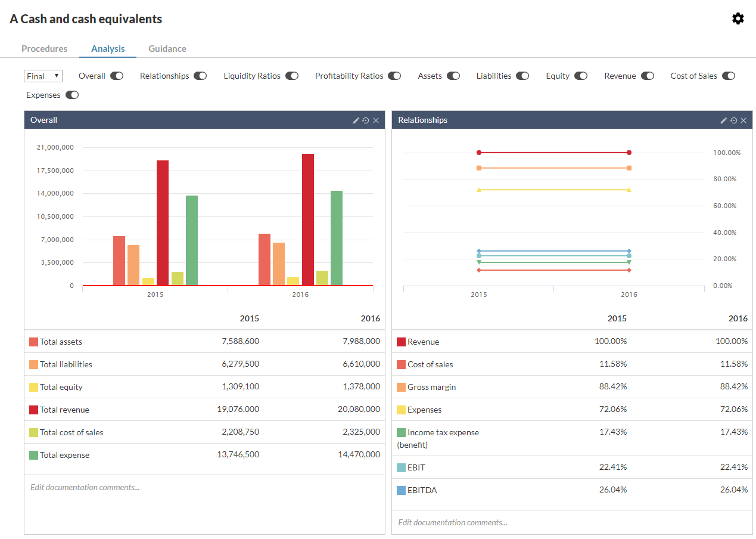Switch to the Procedures tab
Screen dimensions: 756x539
click(44, 48)
